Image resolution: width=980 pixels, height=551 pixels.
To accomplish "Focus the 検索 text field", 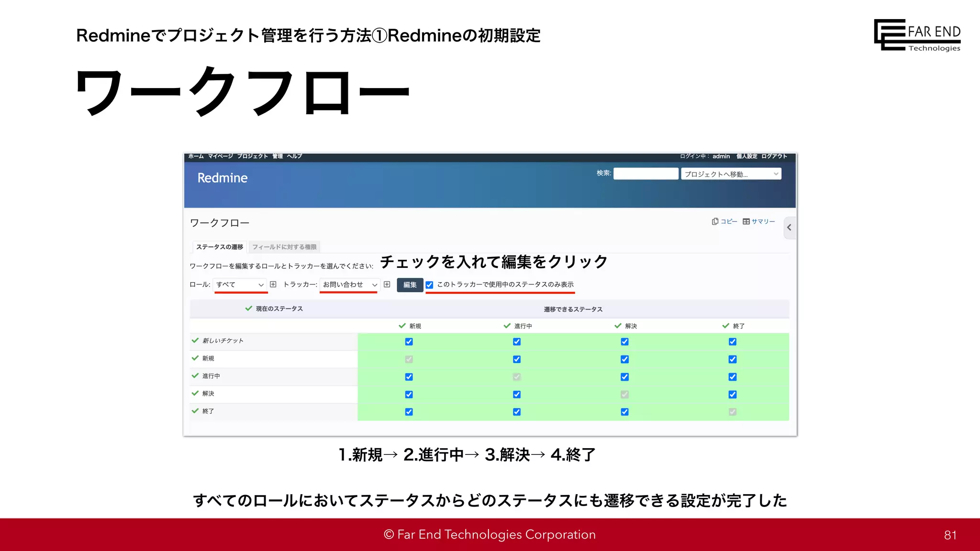I will coord(646,174).
